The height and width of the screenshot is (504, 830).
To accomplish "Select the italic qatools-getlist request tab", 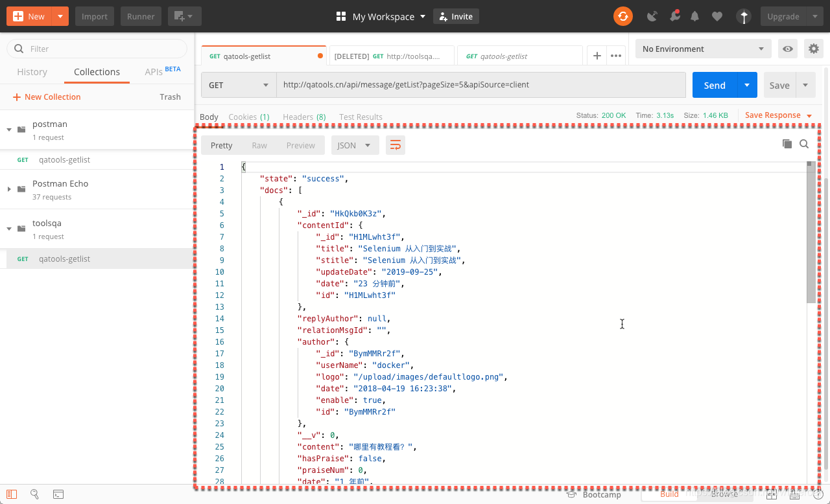I will coord(519,56).
